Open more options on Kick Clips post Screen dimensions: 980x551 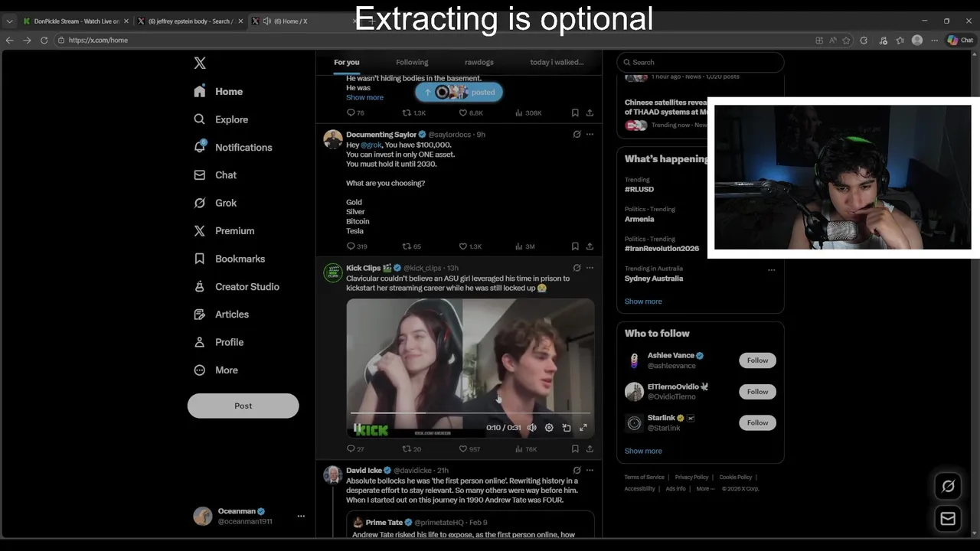pyautogui.click(x=590, y=268)
